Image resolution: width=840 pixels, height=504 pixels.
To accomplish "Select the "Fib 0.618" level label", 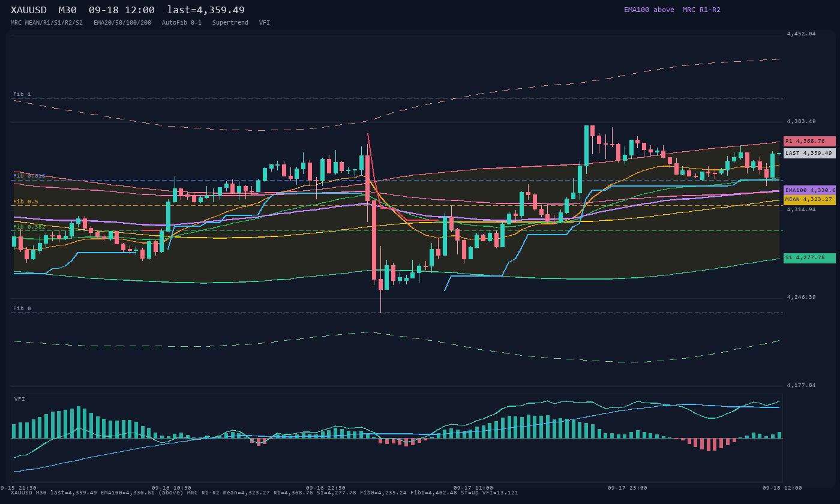I will [x=29, y=176].
